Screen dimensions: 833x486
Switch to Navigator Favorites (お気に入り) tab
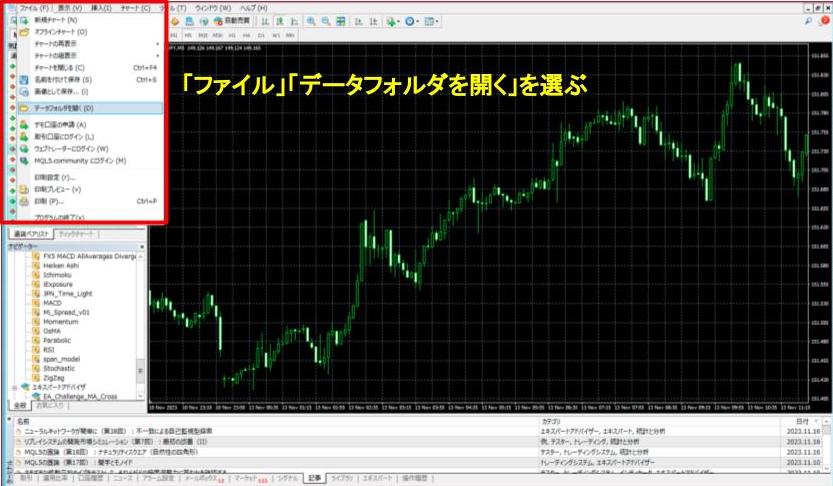click(49, 405)
